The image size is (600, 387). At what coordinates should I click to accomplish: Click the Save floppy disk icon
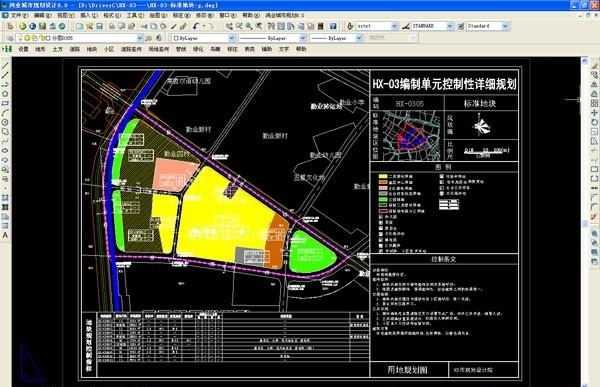[x=99, y=26]
